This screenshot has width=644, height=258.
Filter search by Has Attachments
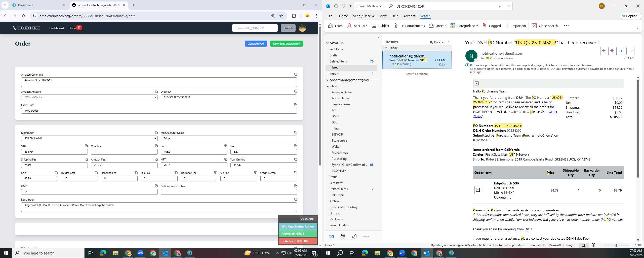pos(409,26)
